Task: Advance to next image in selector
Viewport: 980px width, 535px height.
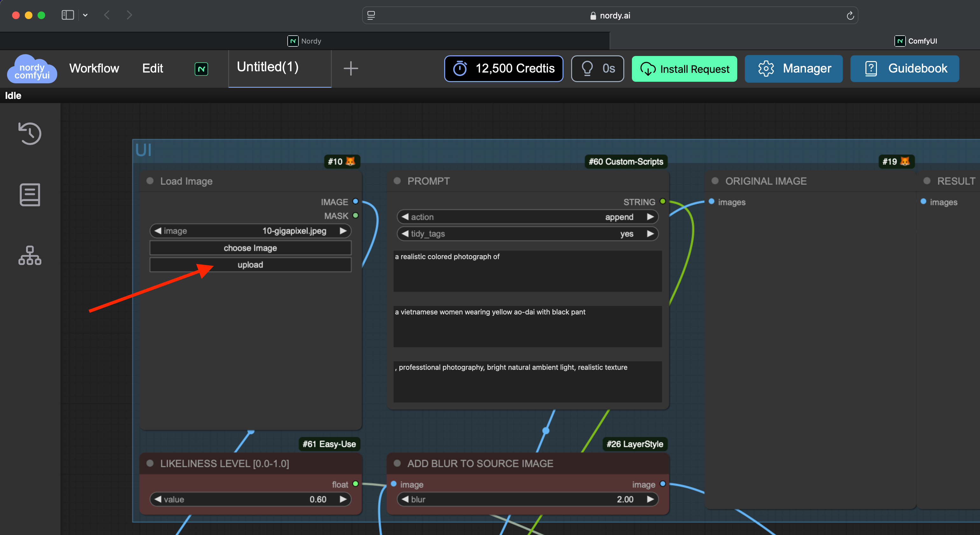Action: click(x=343, y=231)
